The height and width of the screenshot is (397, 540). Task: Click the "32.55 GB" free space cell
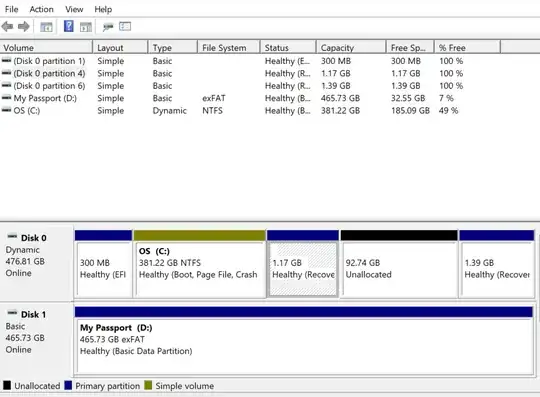[408, 98]
